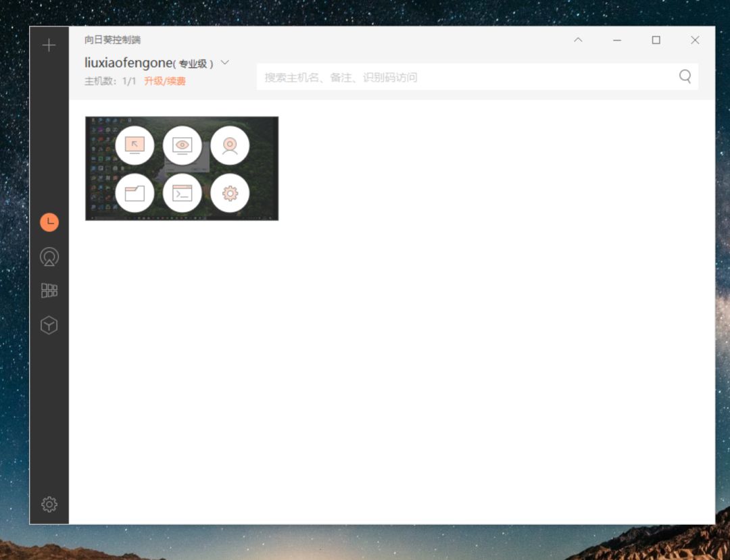Open the grid apps sidebar icon
730x560 pixels.
[49, 290]
